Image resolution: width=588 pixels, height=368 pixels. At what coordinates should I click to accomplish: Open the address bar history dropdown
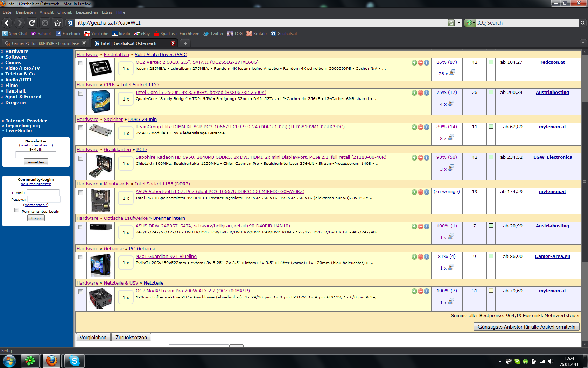[x=459, y=23]
